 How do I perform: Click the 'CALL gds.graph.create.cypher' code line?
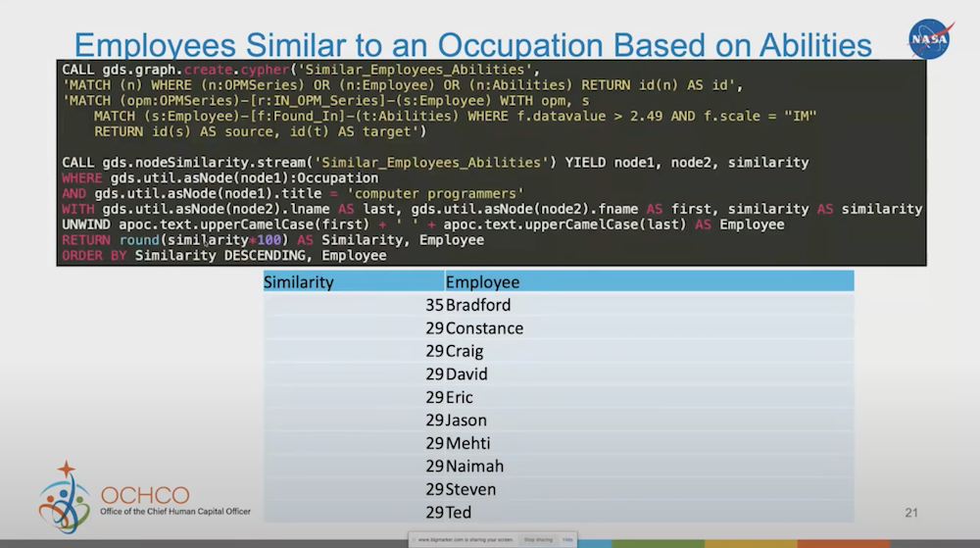pyautogui.click(x=301, y=70)
